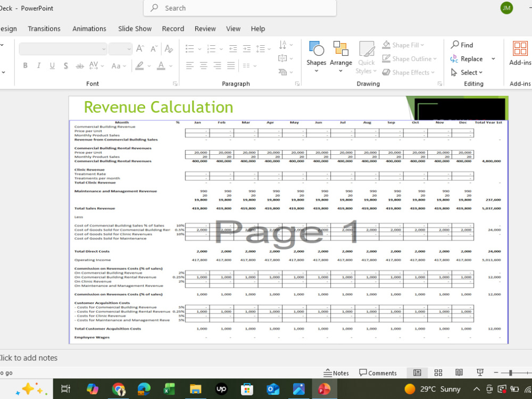Center align text

(x=203, y=65)
